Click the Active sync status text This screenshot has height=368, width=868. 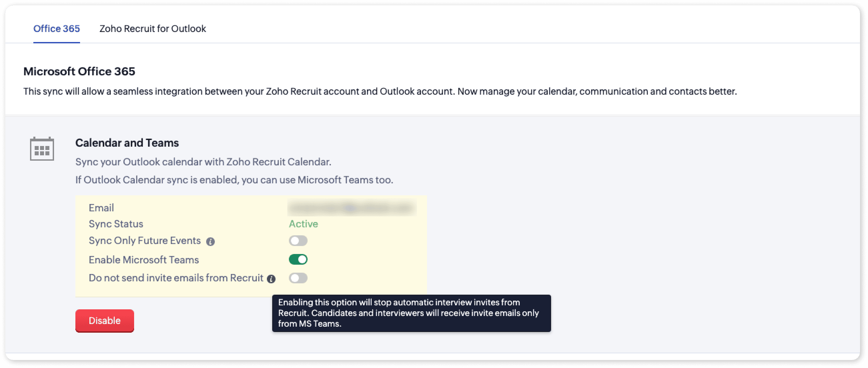(303, 224)
